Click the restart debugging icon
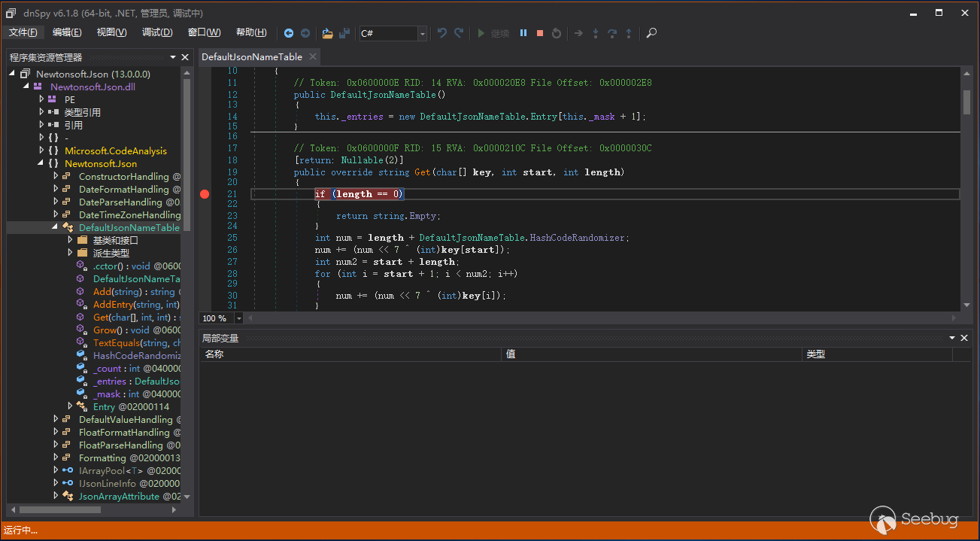 click(557, 33)
